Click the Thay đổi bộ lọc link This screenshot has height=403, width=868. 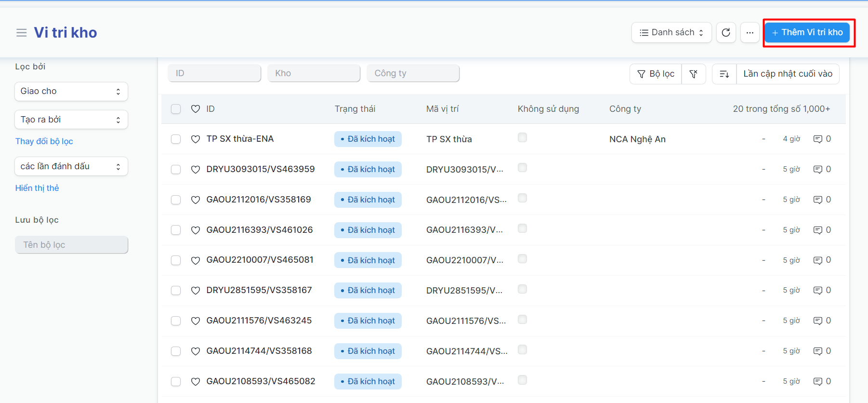[x=44, y=141]
